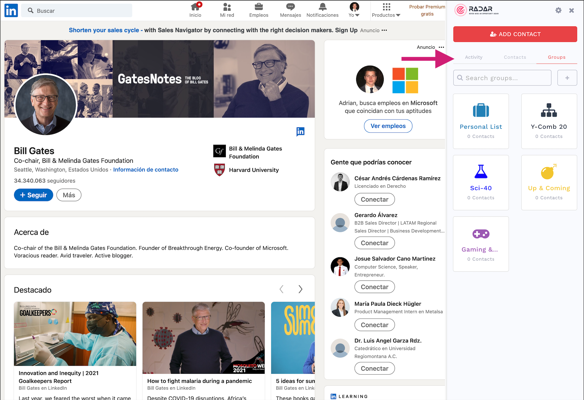Focus the Search groups field
Screen dimensions: 584x400
tap(502, 78)
